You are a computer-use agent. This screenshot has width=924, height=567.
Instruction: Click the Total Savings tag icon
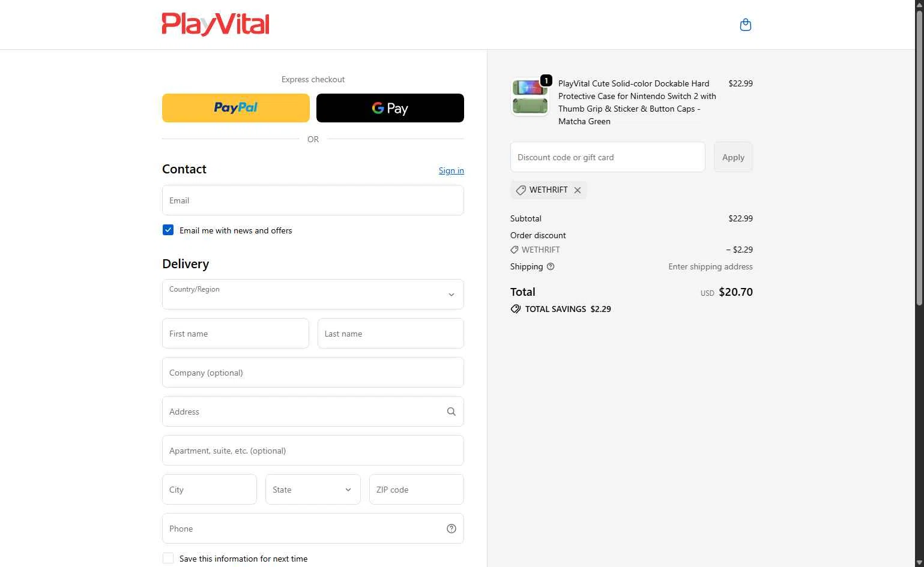515,309
